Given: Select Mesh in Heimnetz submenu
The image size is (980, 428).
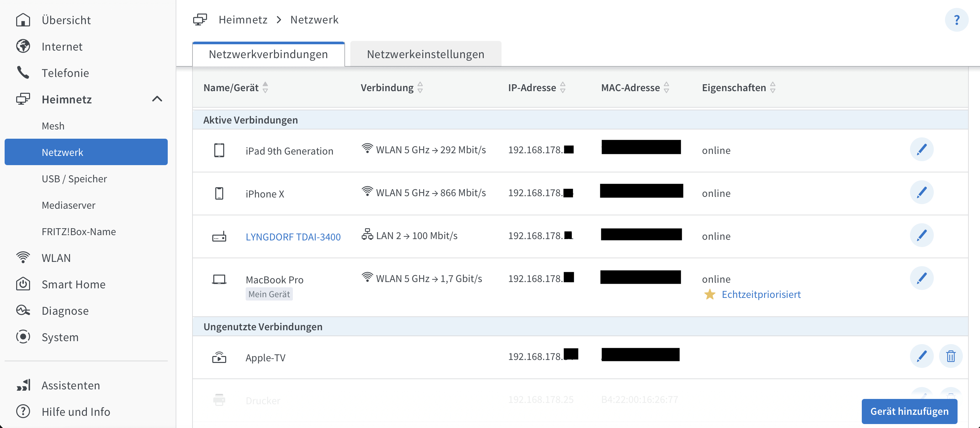Looking at the screenshot, I should tap(53, 125).
